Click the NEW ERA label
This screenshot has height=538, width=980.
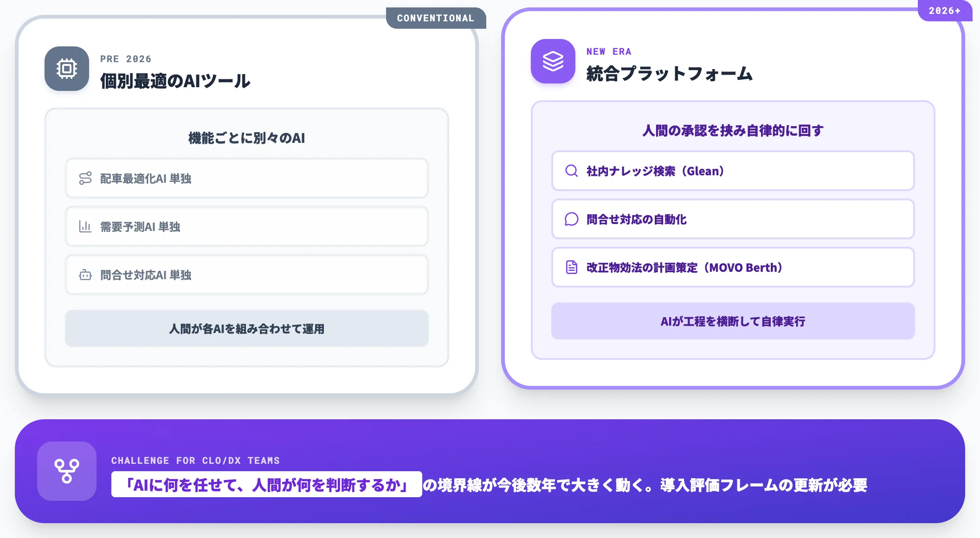pyautogui.click(x=609, y=51)
